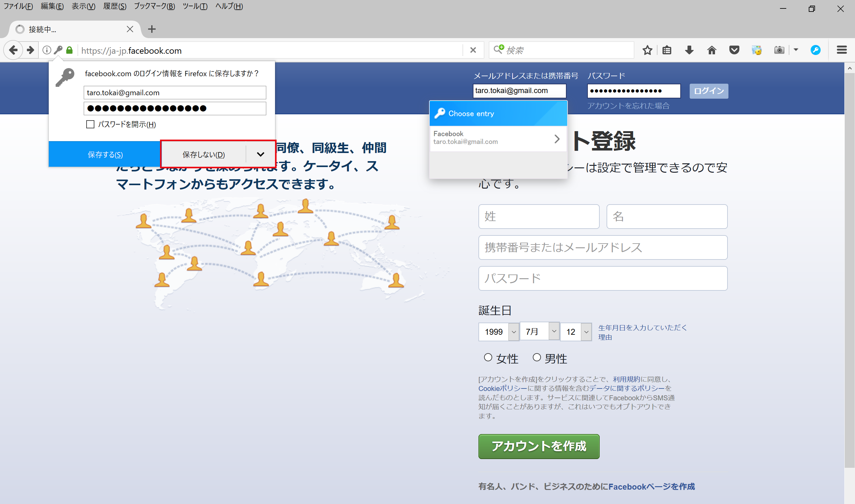
Task: Click the green padlock security icon
Action: point(69,50)
